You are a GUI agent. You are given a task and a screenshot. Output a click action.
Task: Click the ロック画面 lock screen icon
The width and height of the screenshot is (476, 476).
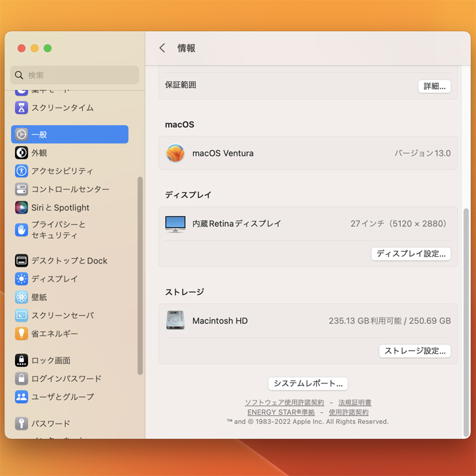[22, 361]
